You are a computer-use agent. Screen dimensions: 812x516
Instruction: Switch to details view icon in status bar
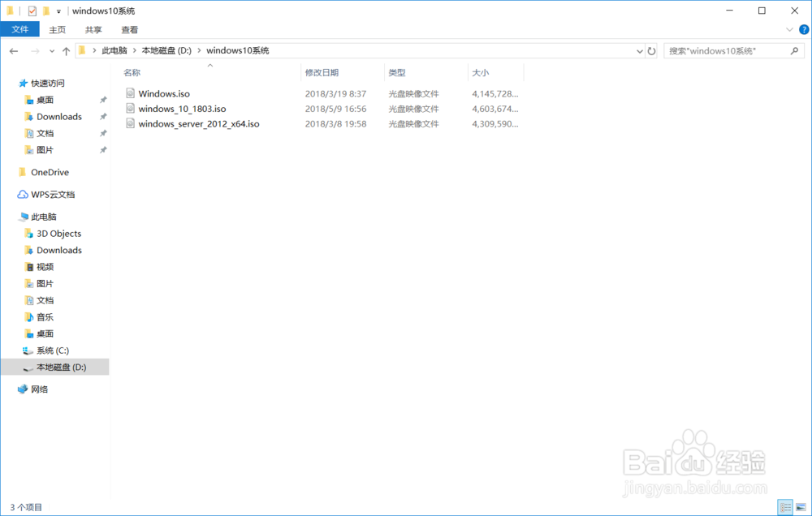tap(785, 507)
